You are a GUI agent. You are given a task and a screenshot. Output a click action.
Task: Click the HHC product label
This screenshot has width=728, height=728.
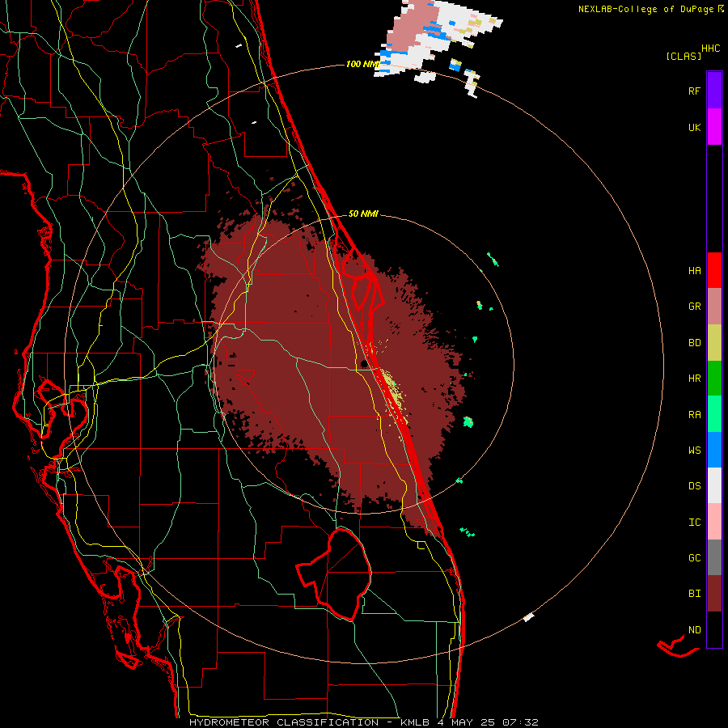711,49
